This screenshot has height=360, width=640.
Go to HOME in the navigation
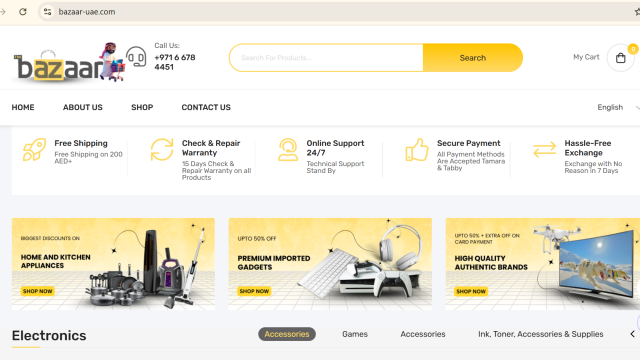click(x=23, y=107)
